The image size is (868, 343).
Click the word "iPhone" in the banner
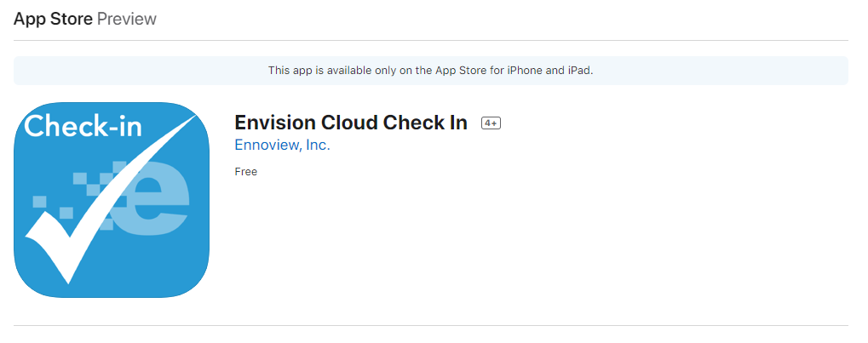pos(524,71)
